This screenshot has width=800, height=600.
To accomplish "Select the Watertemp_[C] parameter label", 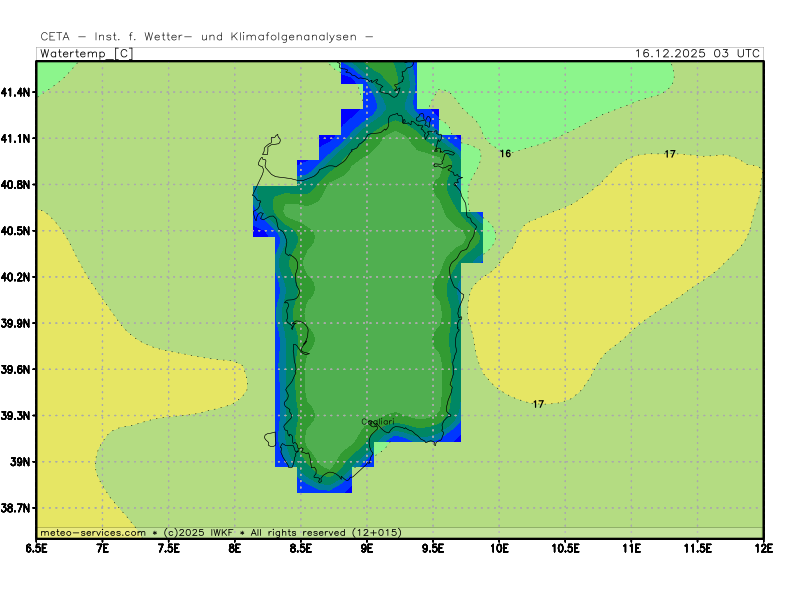I will [86, 53].
